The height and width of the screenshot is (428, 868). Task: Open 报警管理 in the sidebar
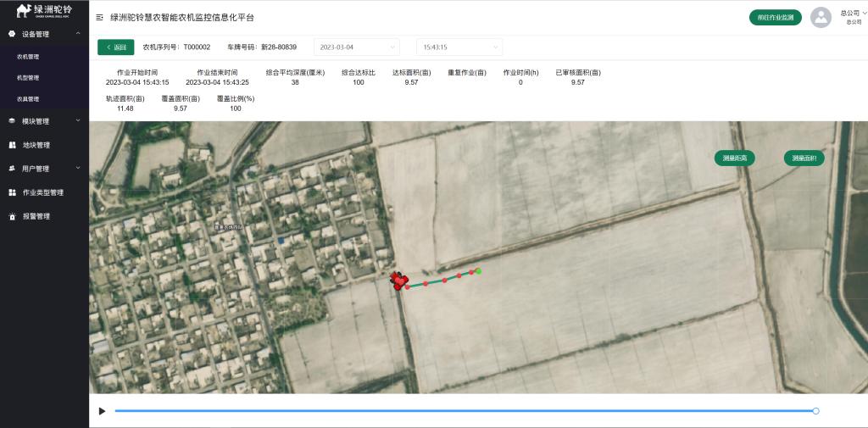coord(36,216)
